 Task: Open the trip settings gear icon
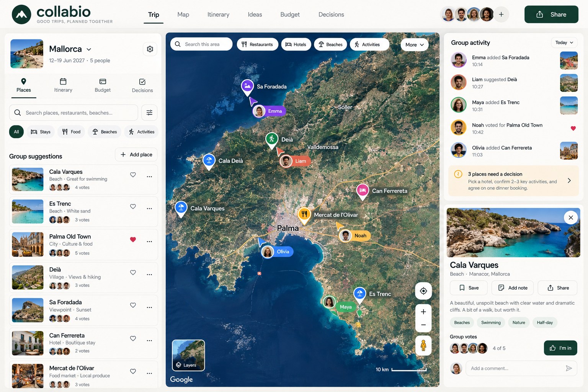(150, 49)
